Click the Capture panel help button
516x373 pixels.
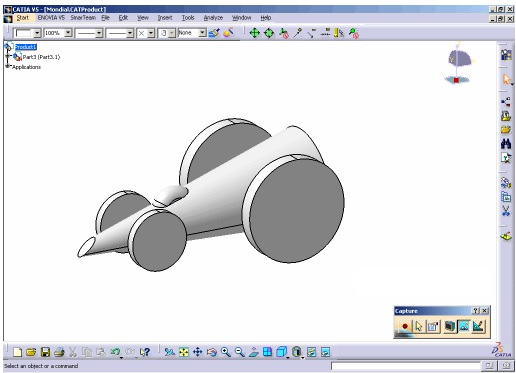pyautogui.click(x=476, y=310)
